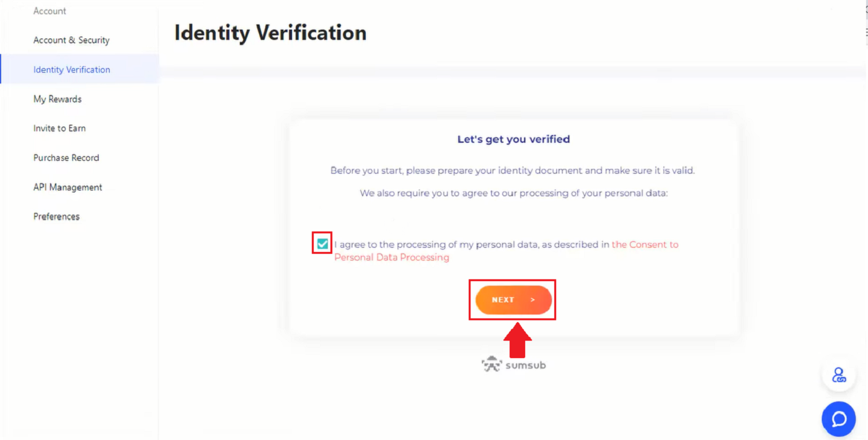Click the arrow inside the NEXT button
This screenshot has height=440, width=868.
pyautogui.click(x=532, y=299)
